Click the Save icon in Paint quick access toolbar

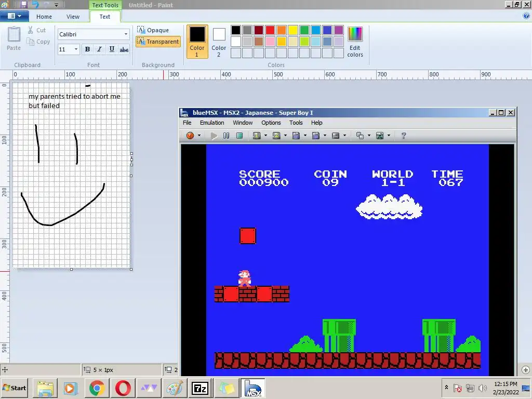24,5
